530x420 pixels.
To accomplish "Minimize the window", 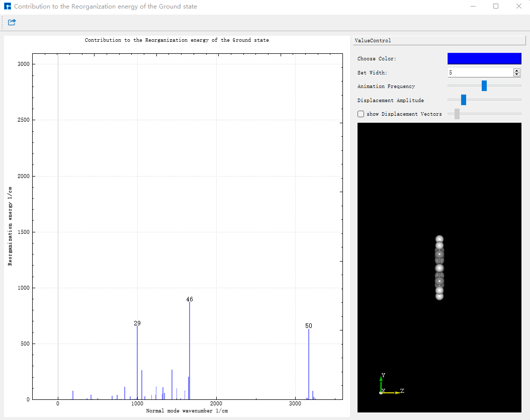I will pos(473,6).
